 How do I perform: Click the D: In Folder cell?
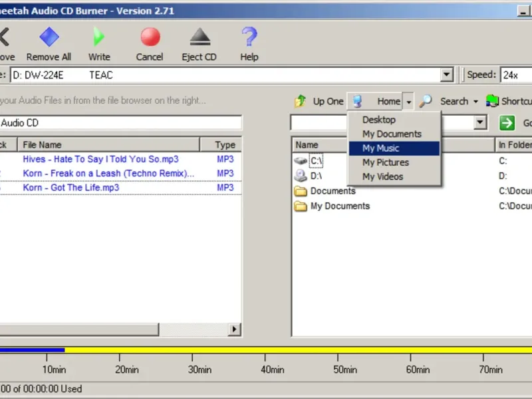tap(503, 176)
